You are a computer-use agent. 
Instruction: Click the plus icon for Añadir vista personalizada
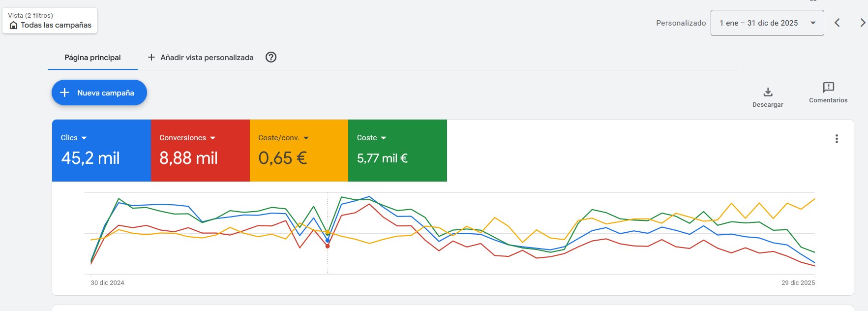(151, 57)
